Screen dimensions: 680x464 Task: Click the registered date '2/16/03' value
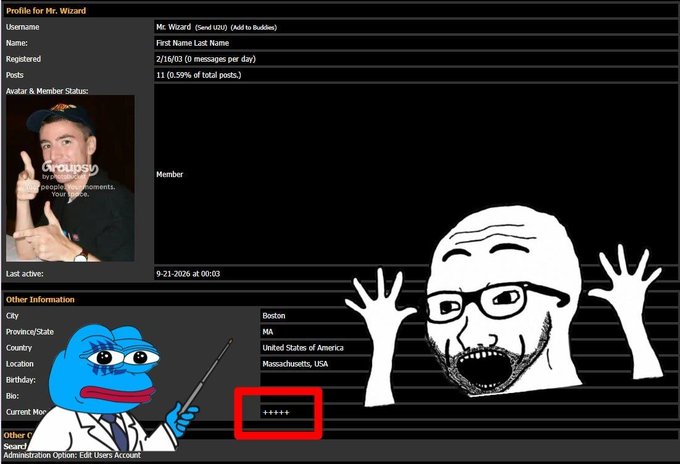click(169, 59)
